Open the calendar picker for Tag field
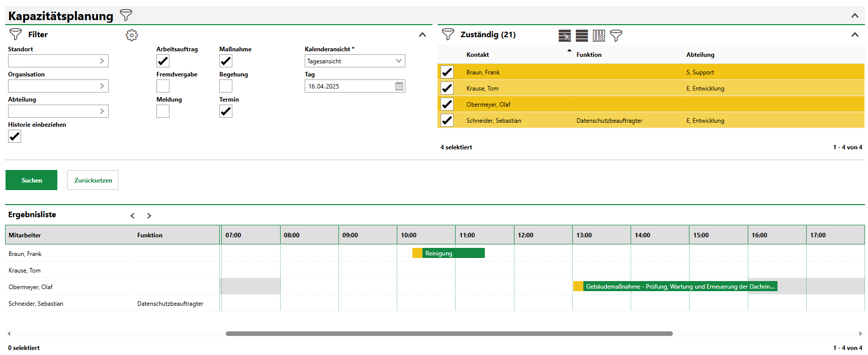 [399, 86]
